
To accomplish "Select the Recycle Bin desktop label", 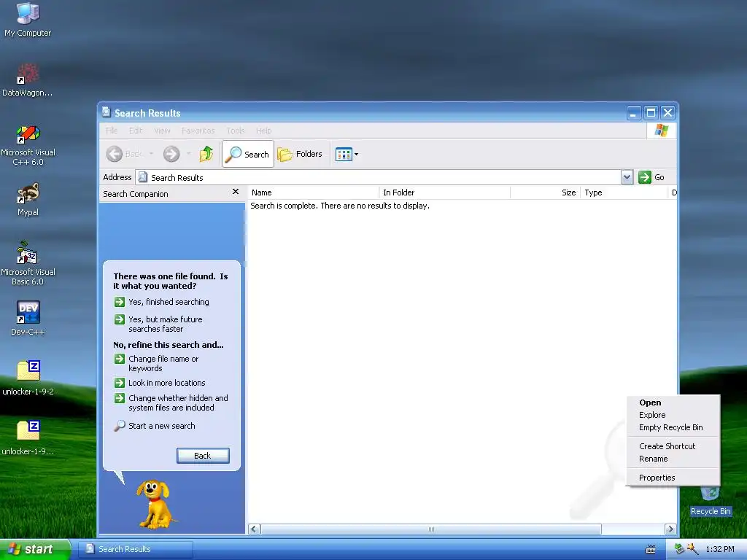I will click(711, 511).
